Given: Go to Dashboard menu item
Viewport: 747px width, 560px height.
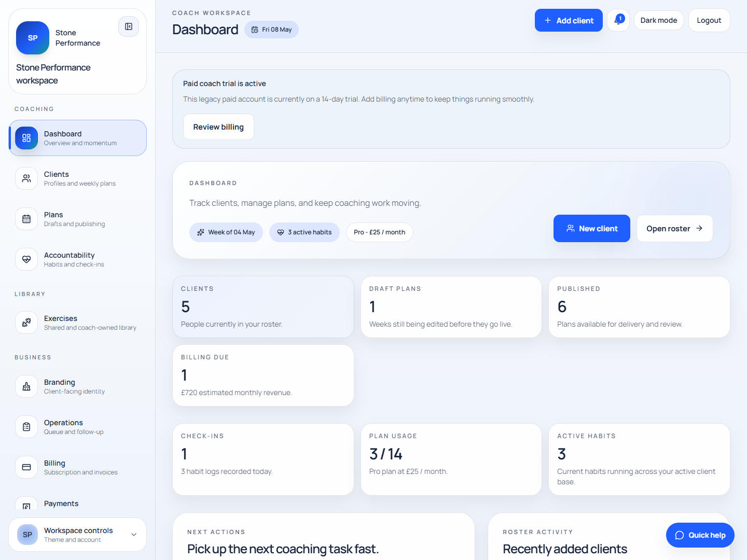Looking at the screenshot, I should click(78, 138).
